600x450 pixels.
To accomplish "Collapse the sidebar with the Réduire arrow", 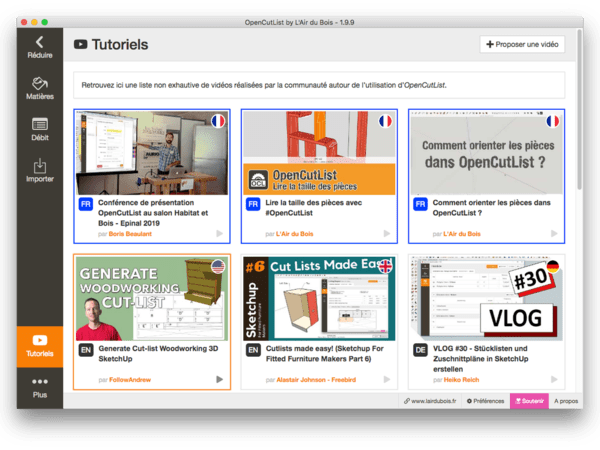I will (x=39, y=47).
